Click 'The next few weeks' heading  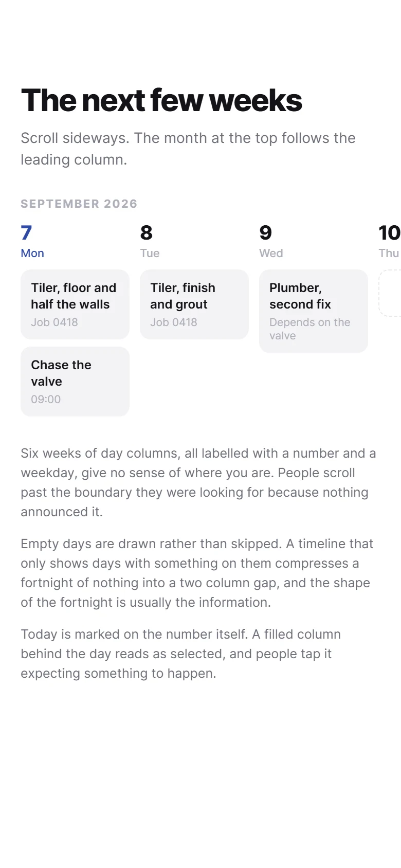(161, 100)
